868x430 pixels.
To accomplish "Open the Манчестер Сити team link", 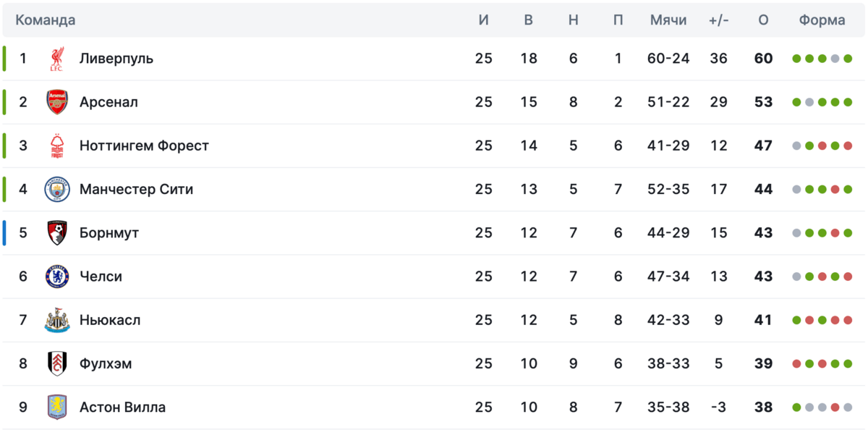I will coord(136,190).
